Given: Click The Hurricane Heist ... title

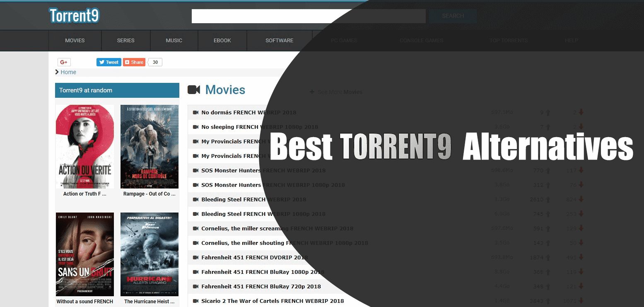Looking at the screenshot, I should (150, 302).
